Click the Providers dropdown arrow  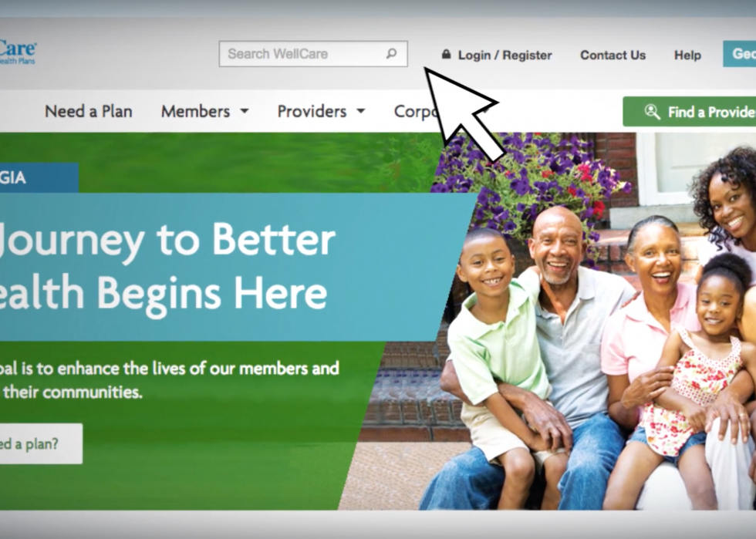tap(361, 111)
